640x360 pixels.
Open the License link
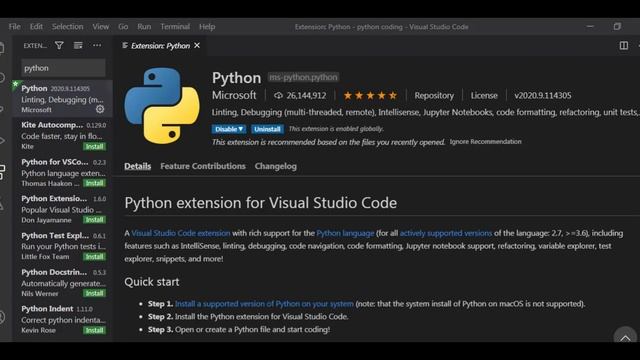(484, 96)
